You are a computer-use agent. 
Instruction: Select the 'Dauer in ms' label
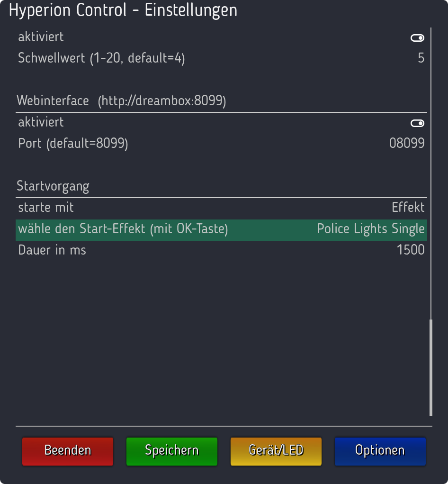(x=52, y=250)
